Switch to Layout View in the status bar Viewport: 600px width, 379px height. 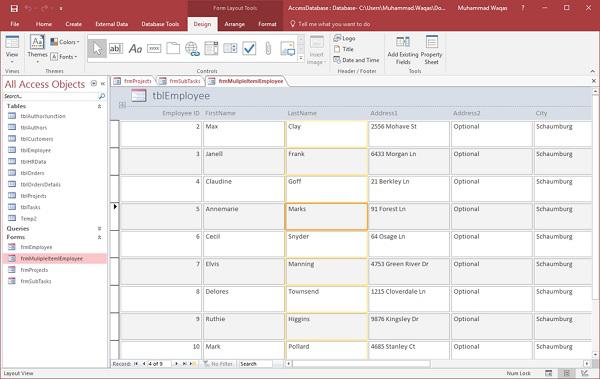[x=567, y=373]
